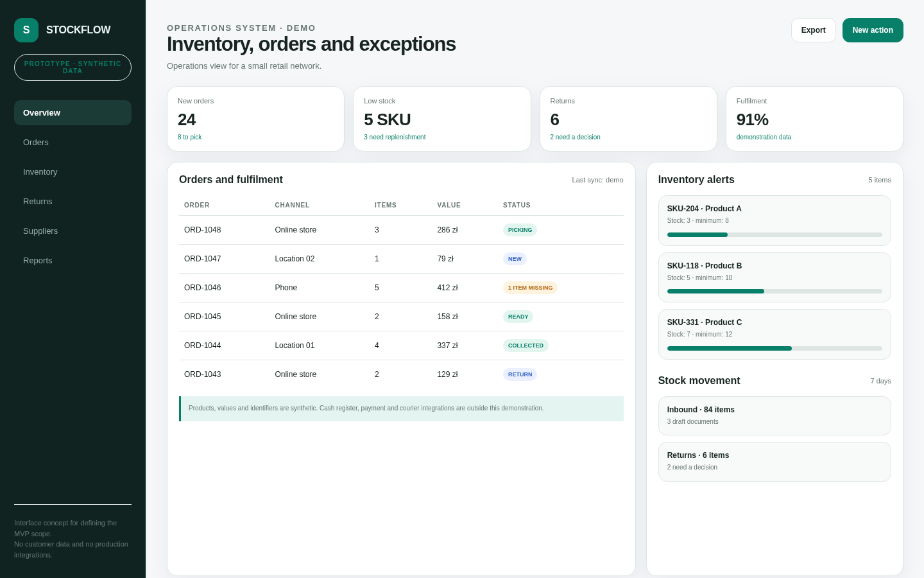Open '2 need a decision' under the Returns stat
924x578 pixels.
point(576,137)
